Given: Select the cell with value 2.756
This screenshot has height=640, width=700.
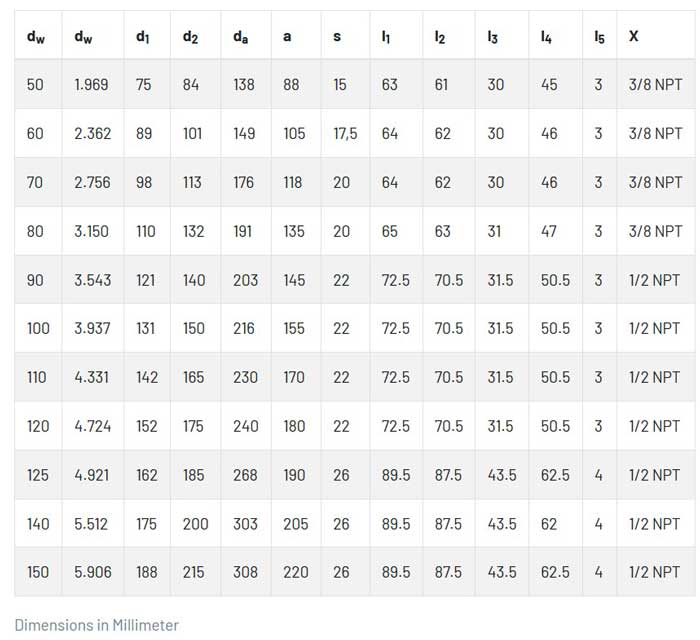Looking at the screenshot, I should (x=93, y=182).
